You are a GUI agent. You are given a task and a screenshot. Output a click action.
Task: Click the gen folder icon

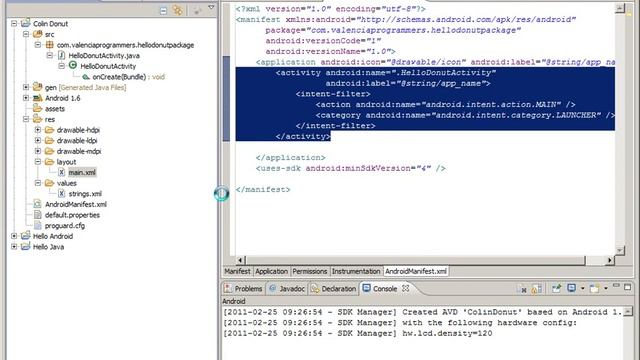(38, 87)
